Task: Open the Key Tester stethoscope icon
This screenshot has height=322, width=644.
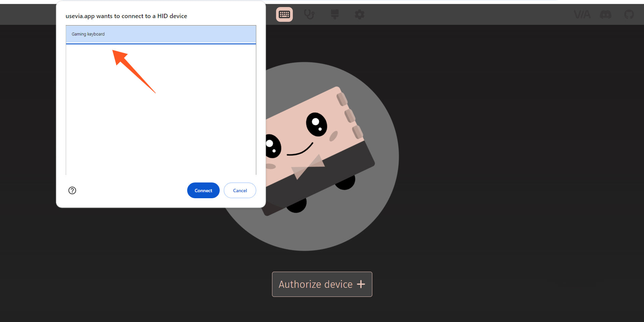Action: 309,14
